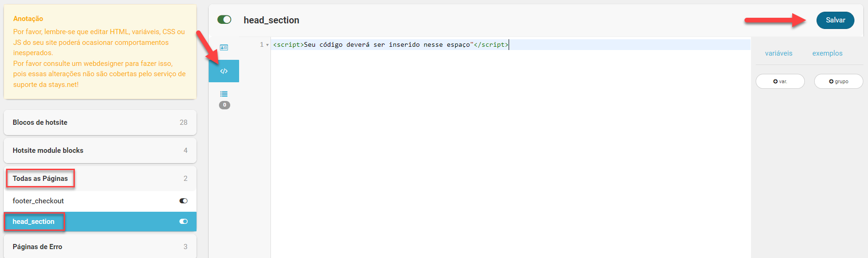Expand the Blocos de hotsite group

click(x=100, y=122)
